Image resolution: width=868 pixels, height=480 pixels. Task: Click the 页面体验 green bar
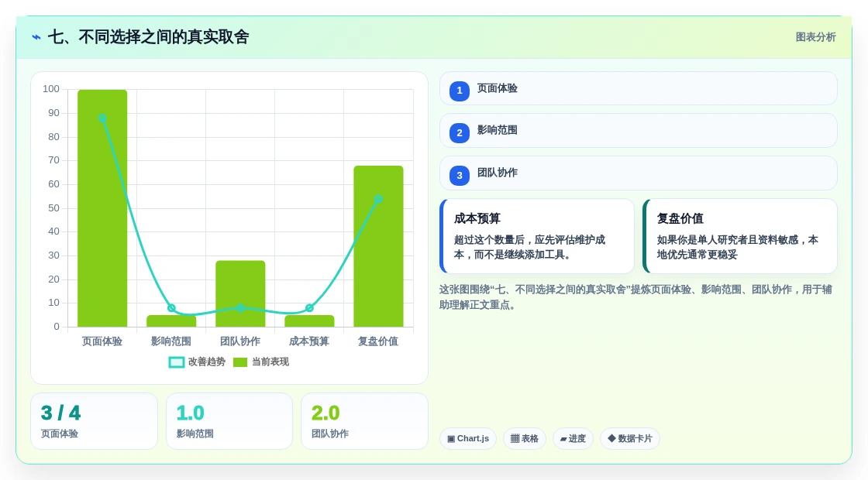tap(102, 208)
